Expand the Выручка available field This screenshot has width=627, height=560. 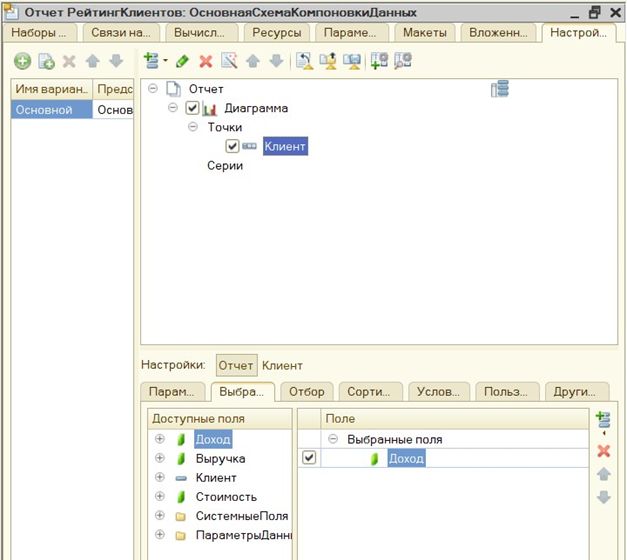(x=160, y=458)
